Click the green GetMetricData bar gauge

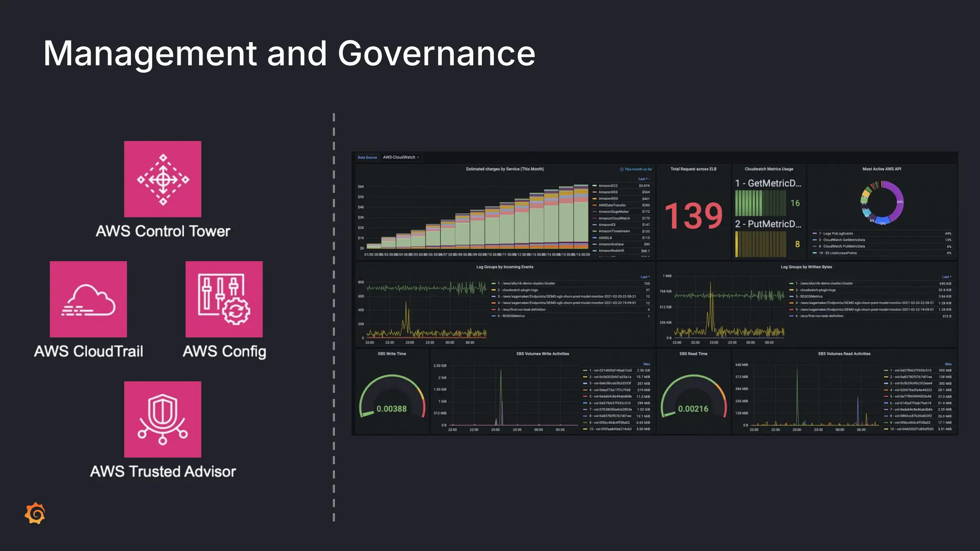(760, 203)
